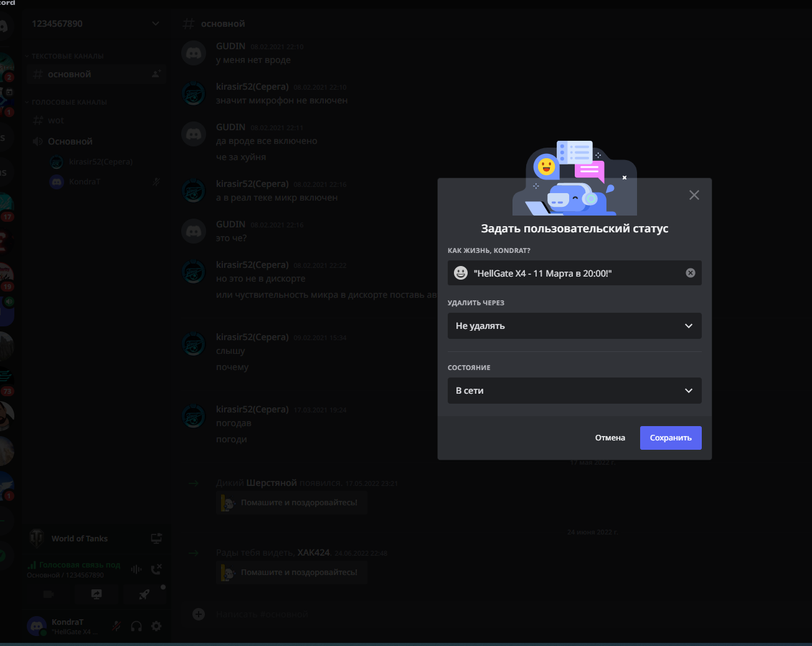Image resolution: width=812 pixels, height=646 pixels.
Task: Open the 'Состояние' dropdown showing 'В сети'
Action: (574, 391)
